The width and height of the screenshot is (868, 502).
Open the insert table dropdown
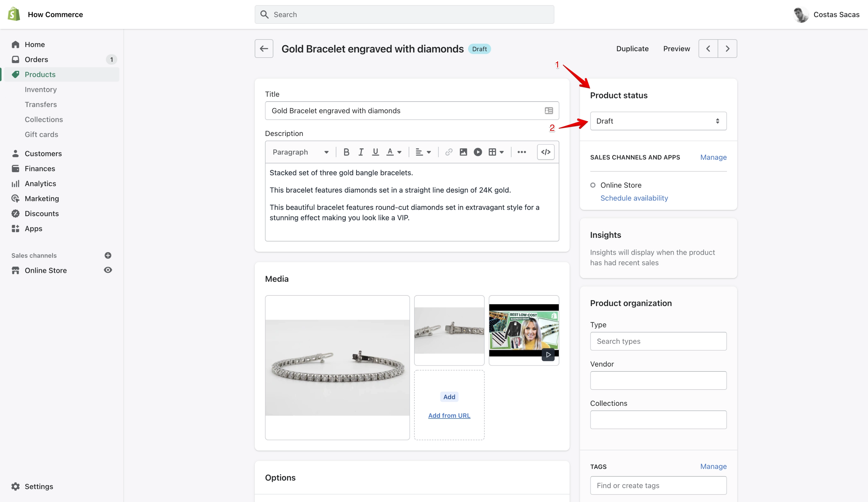click(496, 152)
